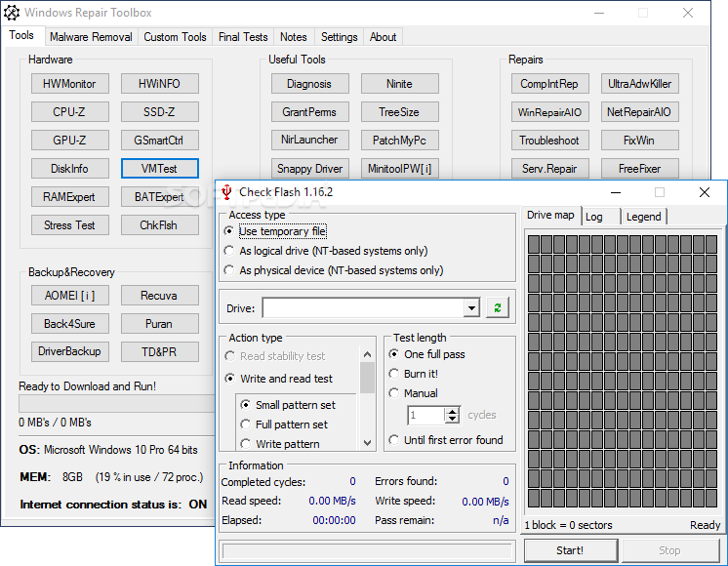
Task: Open the Final Tests tab
Action: point(243,37)
